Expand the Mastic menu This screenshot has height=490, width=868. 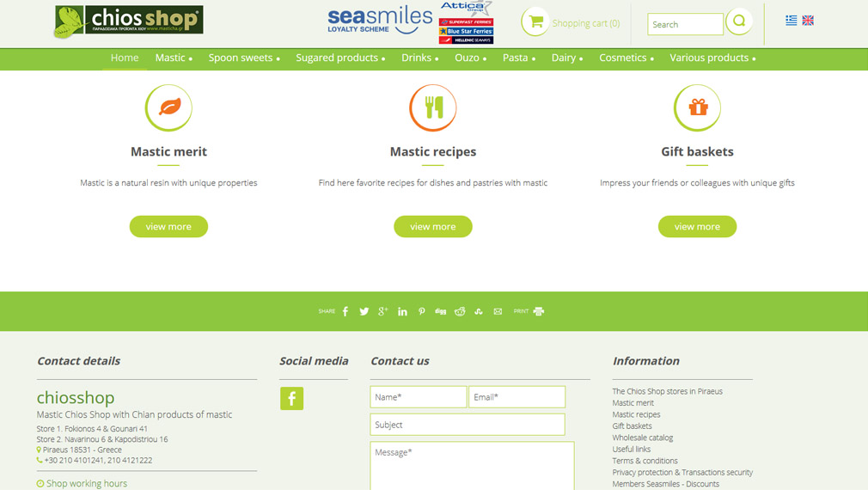tap(174, 58)
